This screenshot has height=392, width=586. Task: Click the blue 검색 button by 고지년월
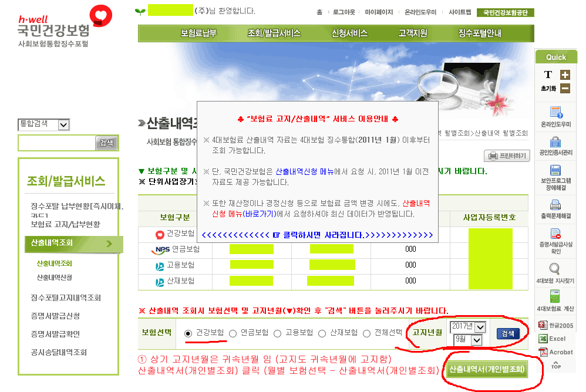[508, 333]
